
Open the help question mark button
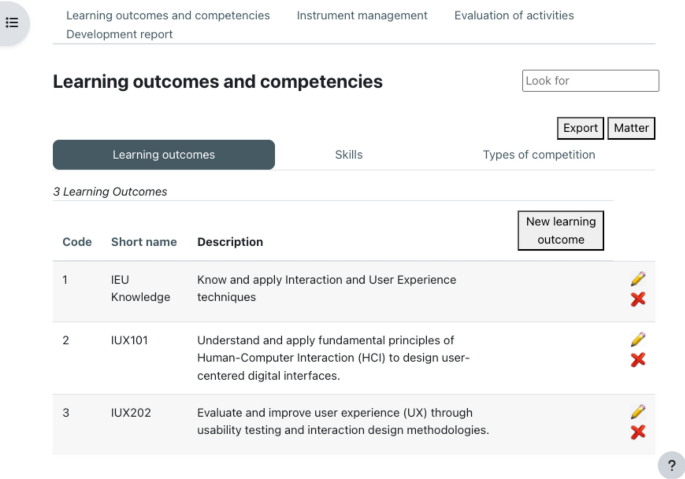point(671,465)
